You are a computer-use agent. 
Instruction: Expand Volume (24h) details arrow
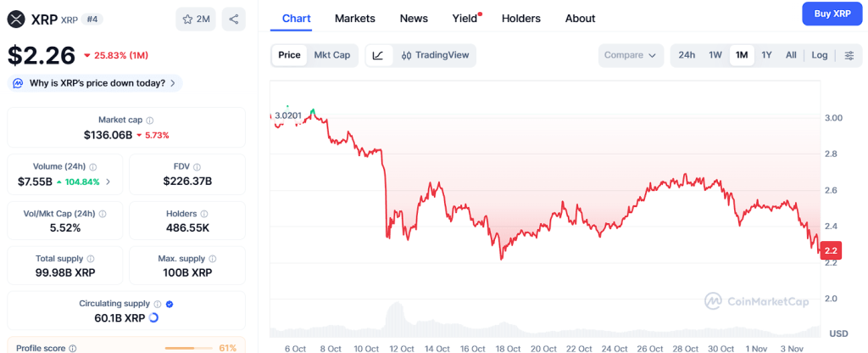coord(108,182)
